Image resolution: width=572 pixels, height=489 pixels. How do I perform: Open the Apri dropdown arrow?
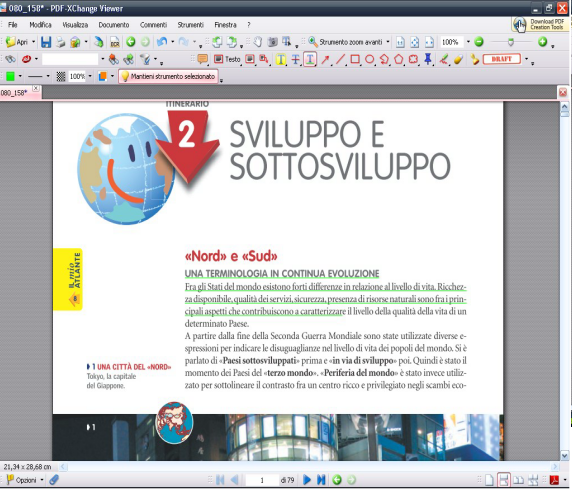click(33, 42)
